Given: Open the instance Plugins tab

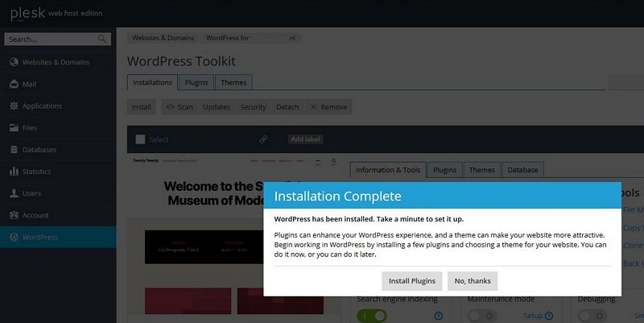Looking at the screenshot, I should (444, 170).
